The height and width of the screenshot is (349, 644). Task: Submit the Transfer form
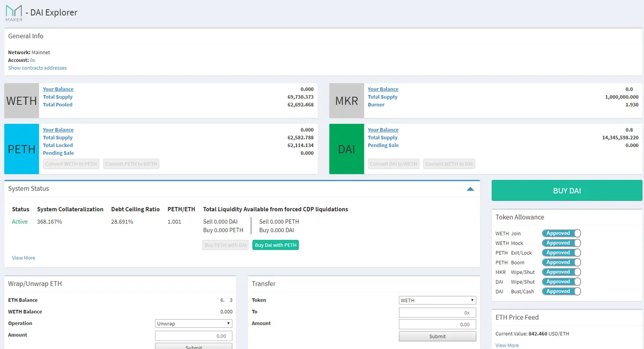point(437,336)
